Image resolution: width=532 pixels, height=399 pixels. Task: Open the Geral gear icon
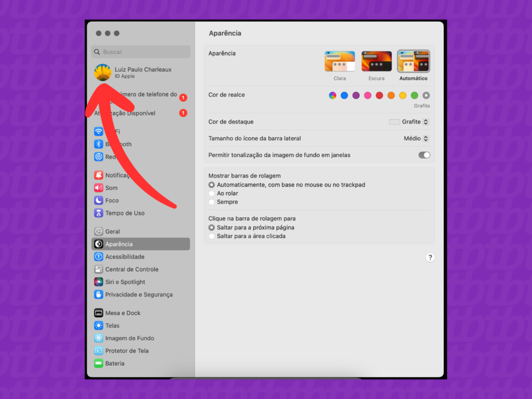point(98,231)
